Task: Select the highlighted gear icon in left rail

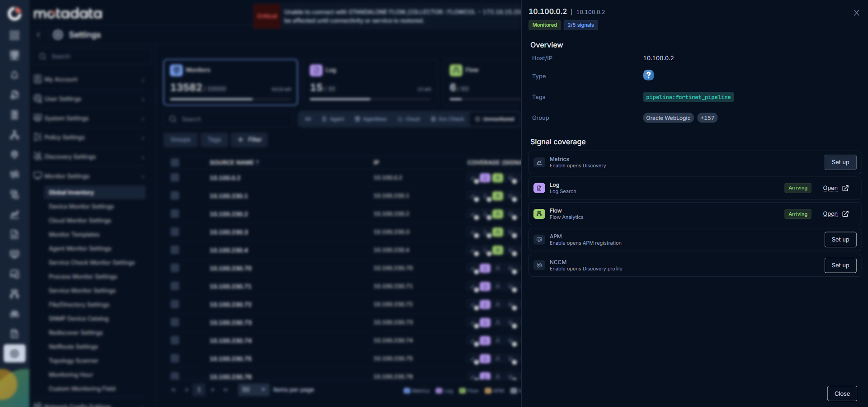Action: click(x=14, y=353)
